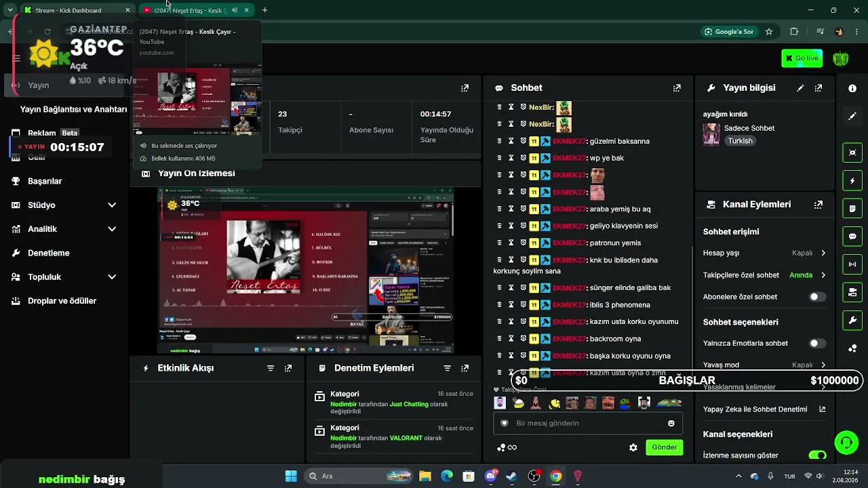Toggle the wrench widget icon in the right rail
Screen dimensions: 868x488
click(x=852, y=320)
